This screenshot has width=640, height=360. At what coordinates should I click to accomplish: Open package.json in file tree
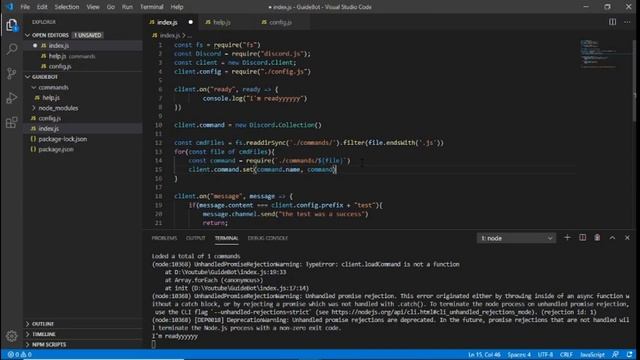83,149
